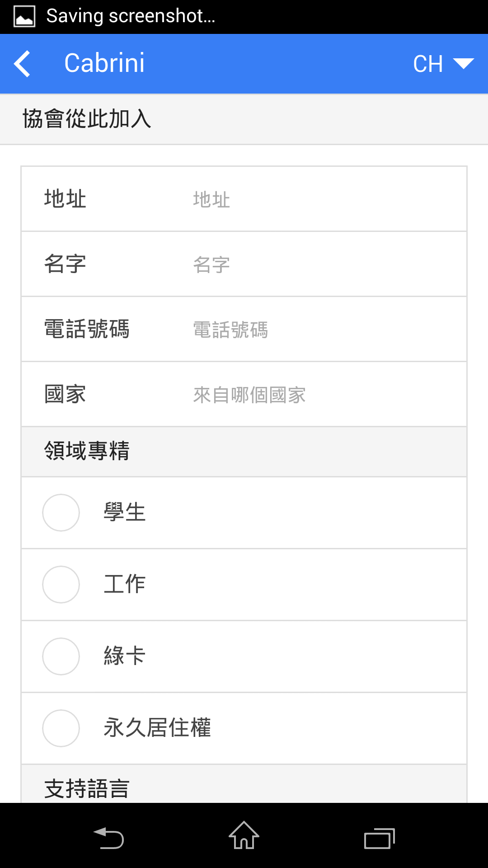Tap the Android back navigation icon
This screenshot has height=868, width=488.
pyautogui.click(x=108, y=838)
